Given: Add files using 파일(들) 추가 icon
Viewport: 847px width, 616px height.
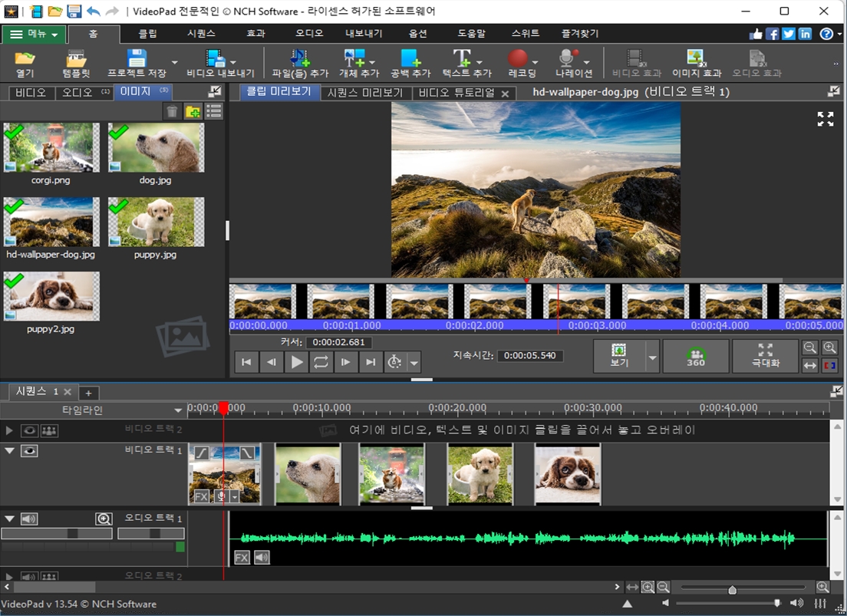Looking at the screenshot, I should [300, 64].
